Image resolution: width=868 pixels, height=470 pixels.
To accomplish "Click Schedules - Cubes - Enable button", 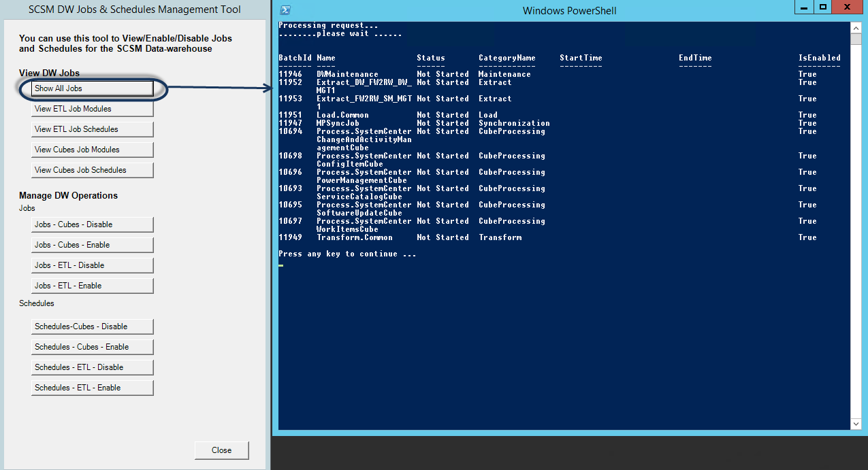I will tap(93, 347).
